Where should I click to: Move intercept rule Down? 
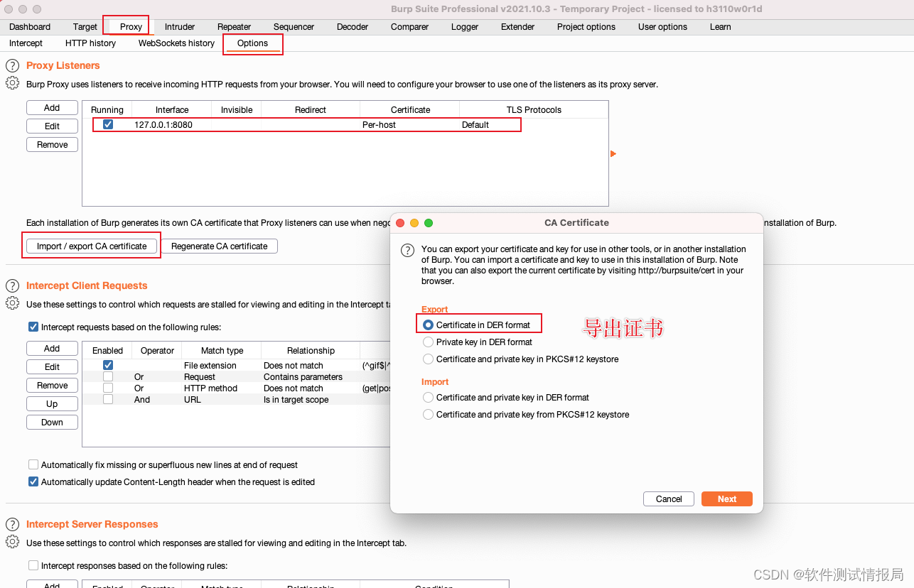pos(52,423)
